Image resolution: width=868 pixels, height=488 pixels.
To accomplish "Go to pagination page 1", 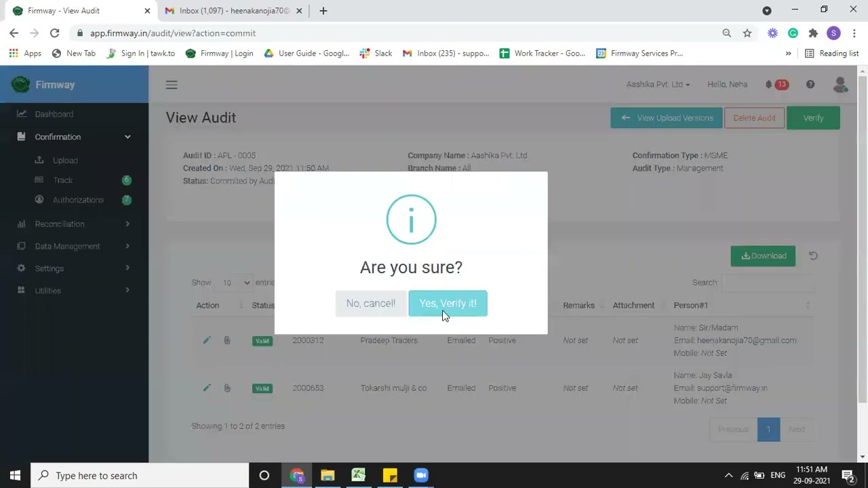I will [768, 429].
